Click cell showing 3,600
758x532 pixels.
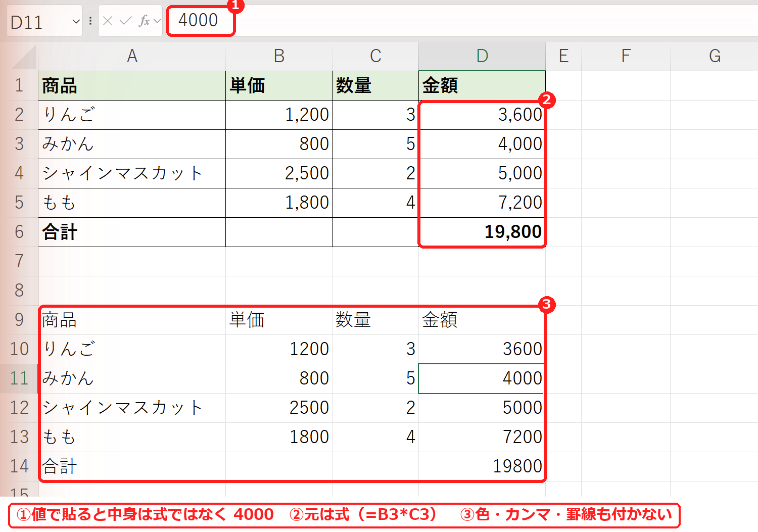pos(482,115)
